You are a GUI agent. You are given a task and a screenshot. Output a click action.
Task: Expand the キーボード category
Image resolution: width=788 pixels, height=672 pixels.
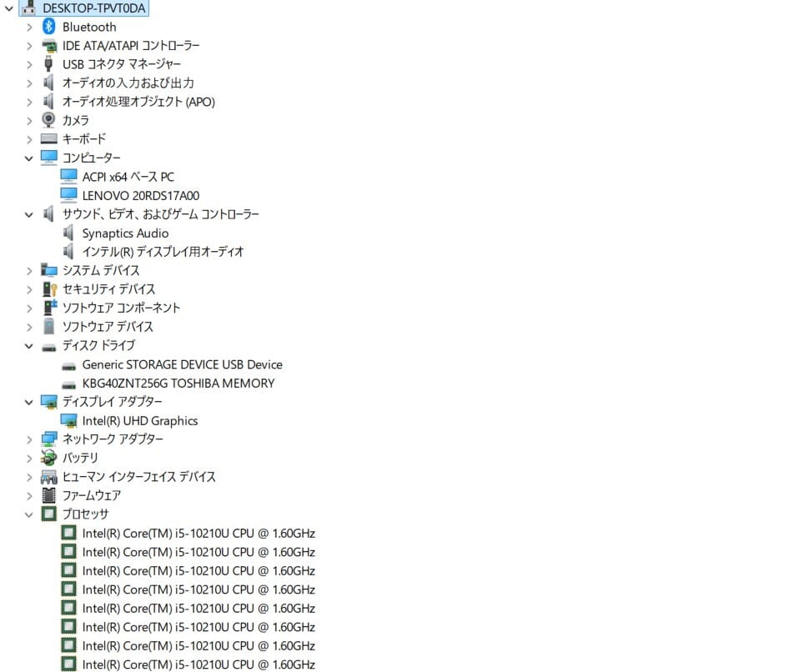pyautogui.click(x=29, y=139)
